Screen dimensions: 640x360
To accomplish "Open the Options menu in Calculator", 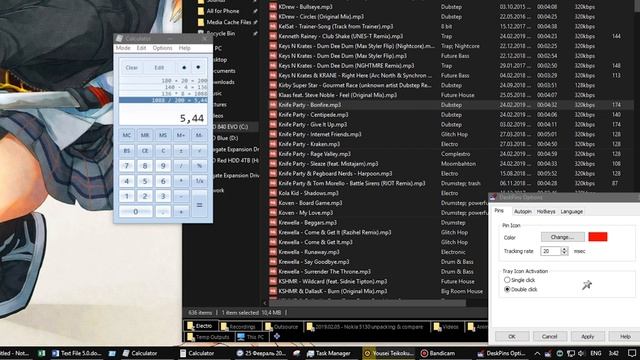I will tap(162, 48).
